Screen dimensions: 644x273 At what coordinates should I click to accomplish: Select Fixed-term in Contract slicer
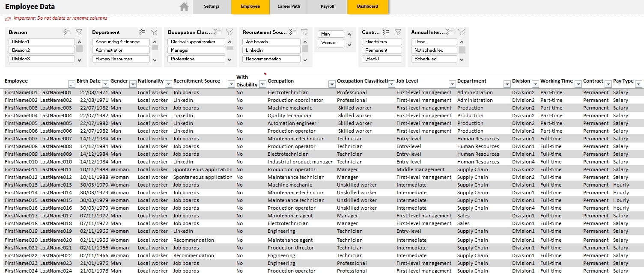pyautogui.click(x=382, y=42)
